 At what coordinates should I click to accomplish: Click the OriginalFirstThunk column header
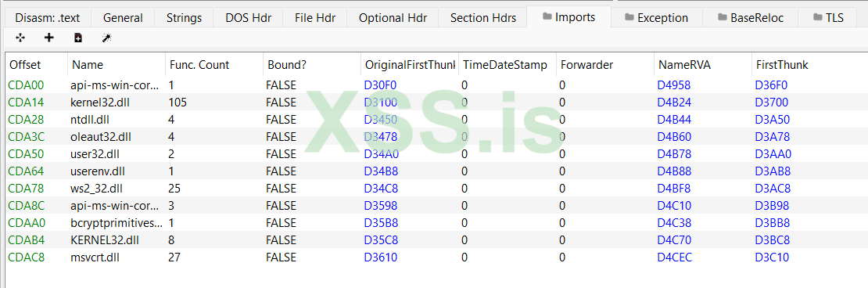coord(409,65)
